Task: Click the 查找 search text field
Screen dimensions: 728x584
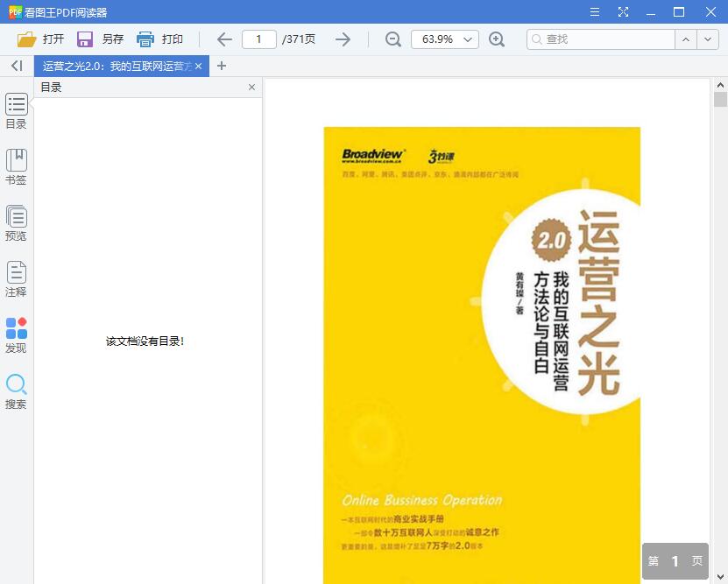Action: tap(601, 39)
